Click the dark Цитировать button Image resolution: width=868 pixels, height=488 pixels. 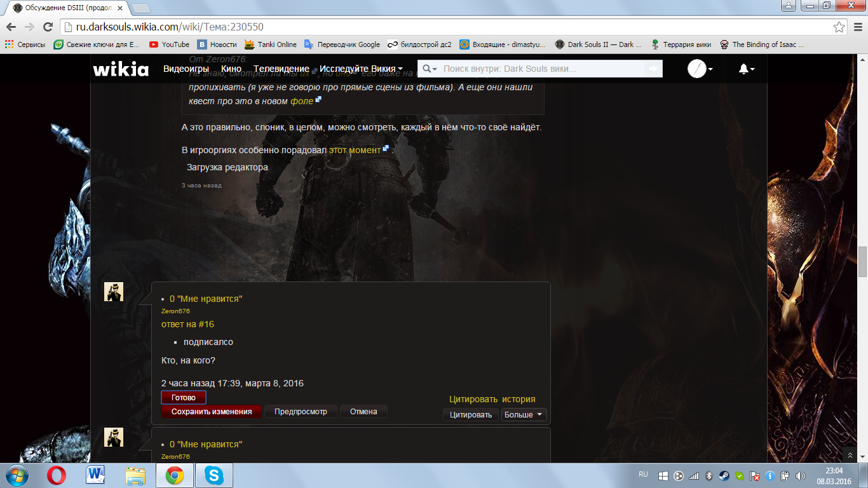click(471, 414)
